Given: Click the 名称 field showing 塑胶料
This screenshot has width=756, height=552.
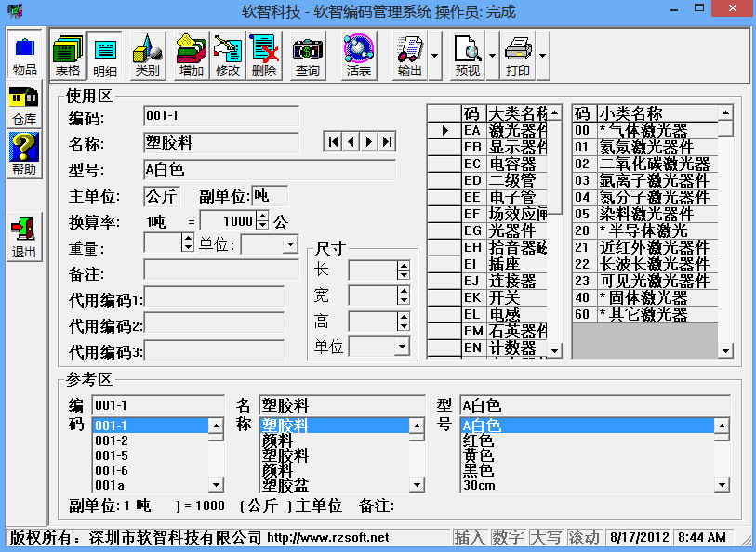Looking at the screenshot, I should [x=221, y=142].
